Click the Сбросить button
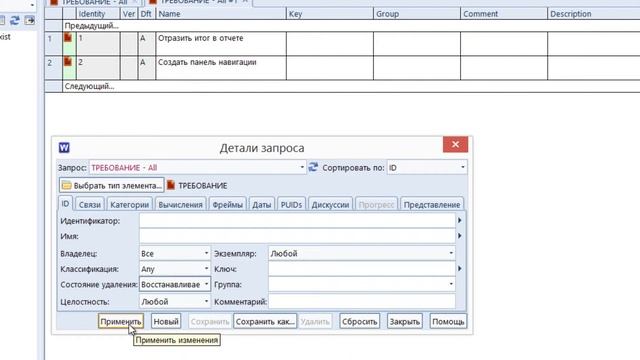This screenshot has height=360, width=640. click(x=359, y=321)
